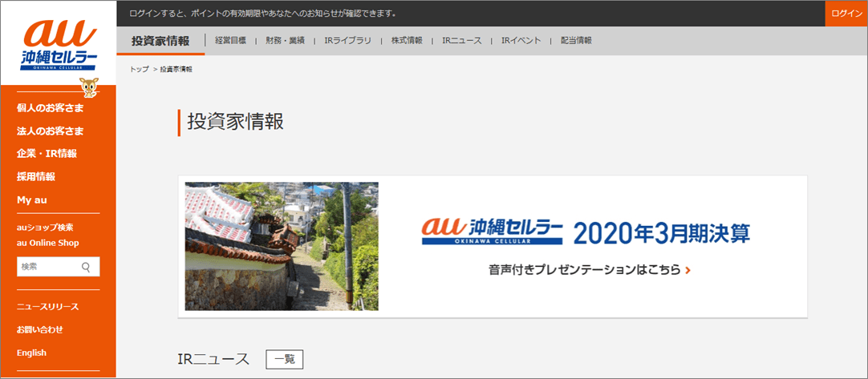
Task: Click the 2020年3月期決算 banner text
Action: [662, 235]
